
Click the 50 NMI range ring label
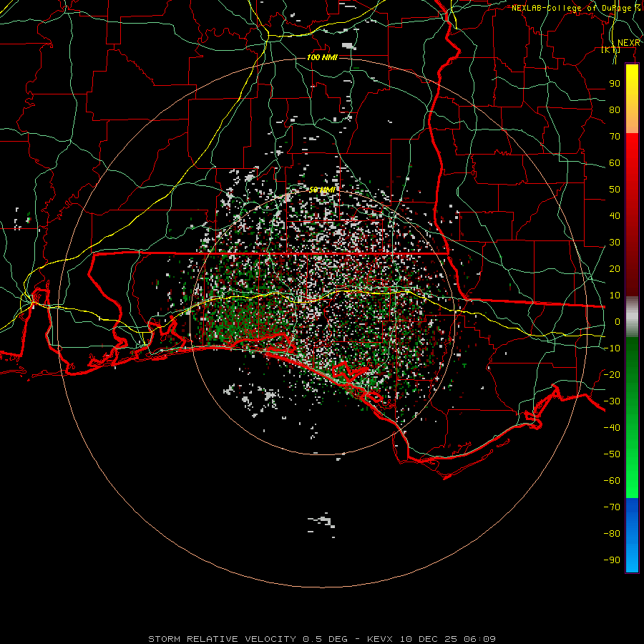322,190
